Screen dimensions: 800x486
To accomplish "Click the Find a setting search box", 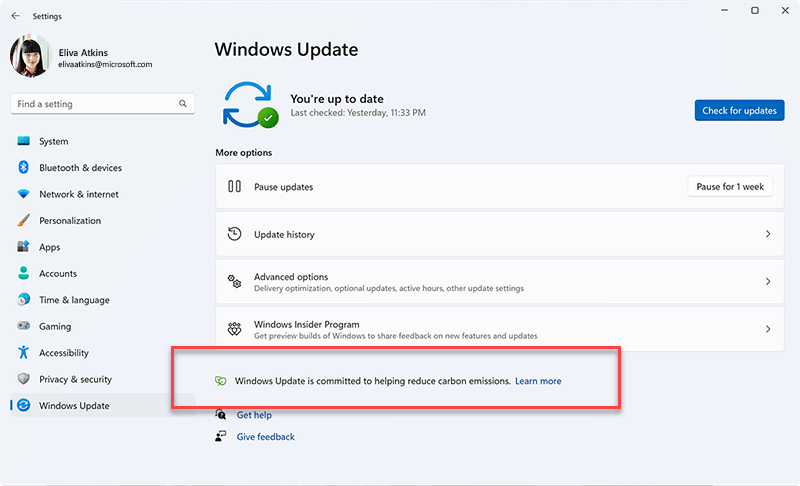I will click(103, 104).
